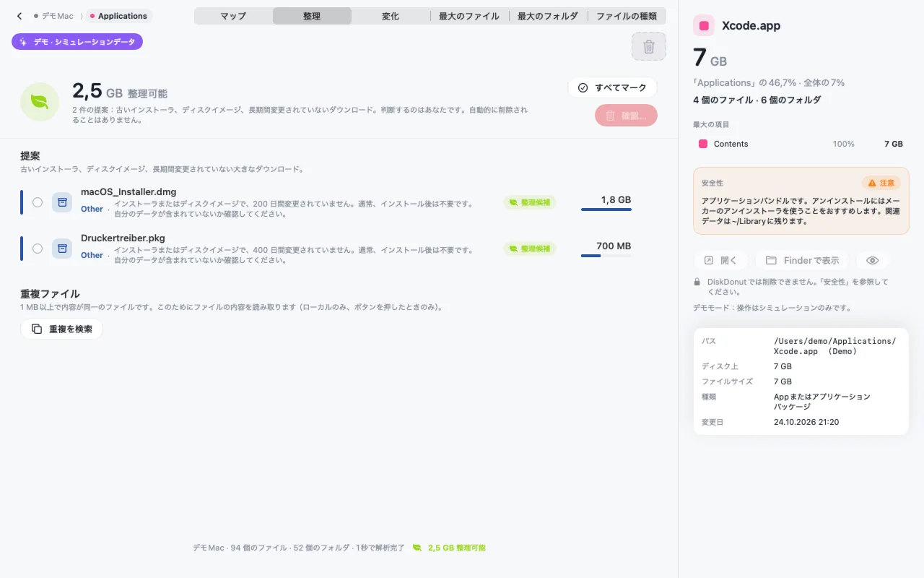This screenshot has width=924, height=578.
Task: Click the orange warning 注意 badge
Action: click(x=881, y=183)
